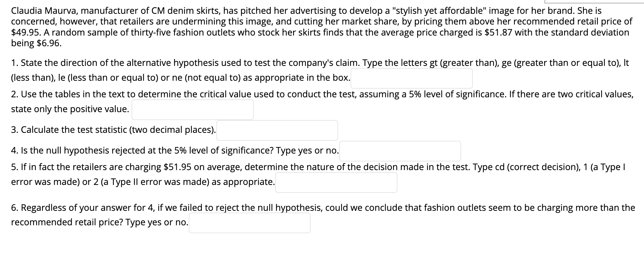Click the null hypothesis rejected yes/no box
The height and width of the screenshot is (256, 644).
400,151
